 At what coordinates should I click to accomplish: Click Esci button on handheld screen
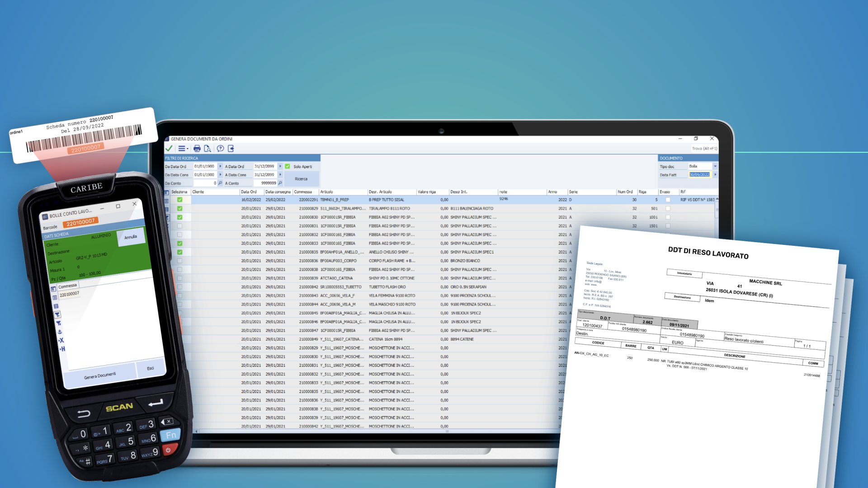coord(151,368)
